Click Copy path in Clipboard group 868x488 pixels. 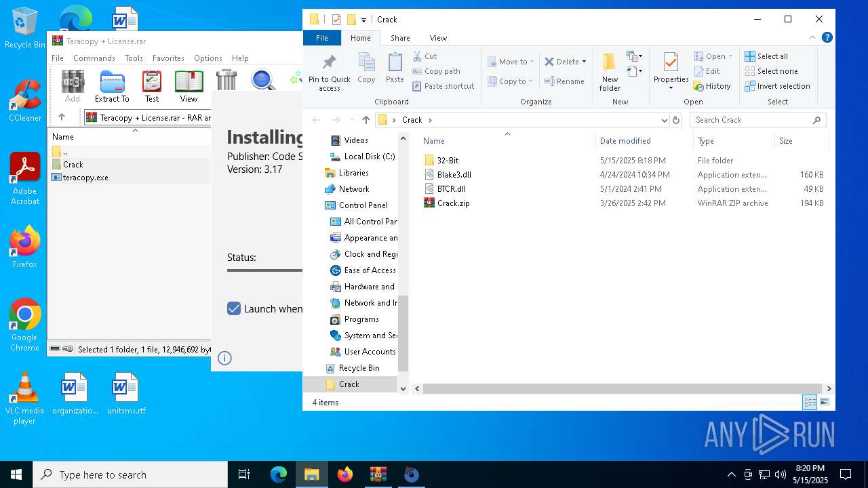click(x=436, y=71)
